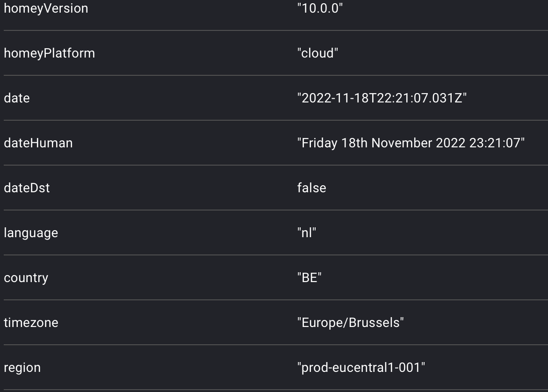Click the language property label
548x392 pixels.
[x=31, y=233]
